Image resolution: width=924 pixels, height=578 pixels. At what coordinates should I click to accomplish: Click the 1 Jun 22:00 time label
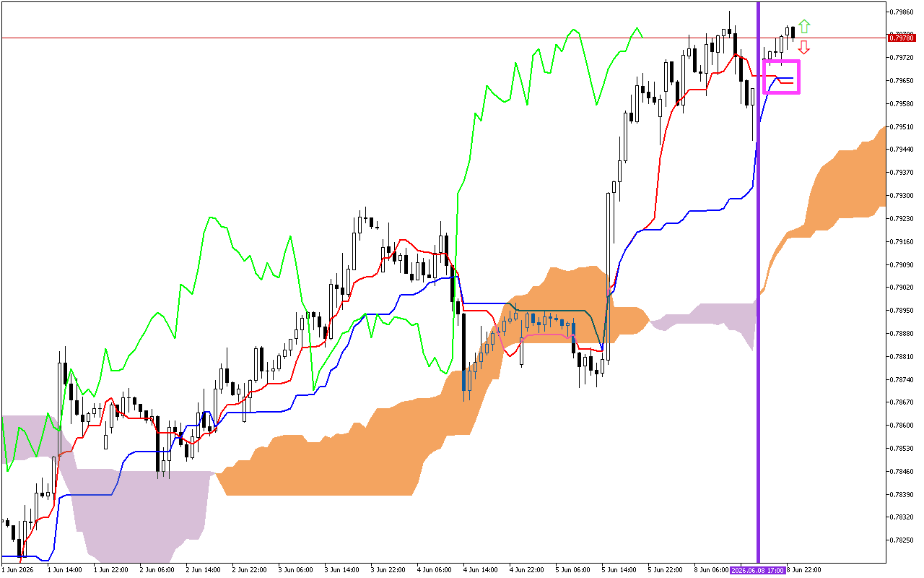[x=110, y=570]
